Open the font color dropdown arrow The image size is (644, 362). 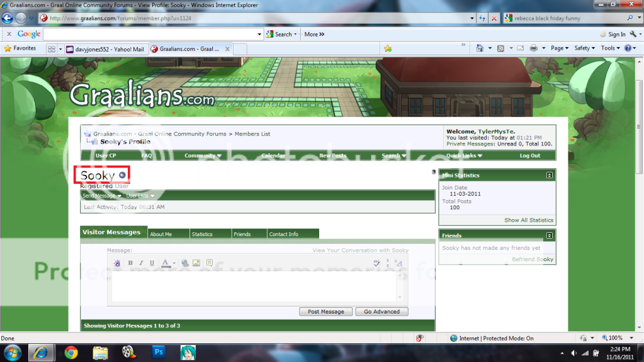(174, 263)
